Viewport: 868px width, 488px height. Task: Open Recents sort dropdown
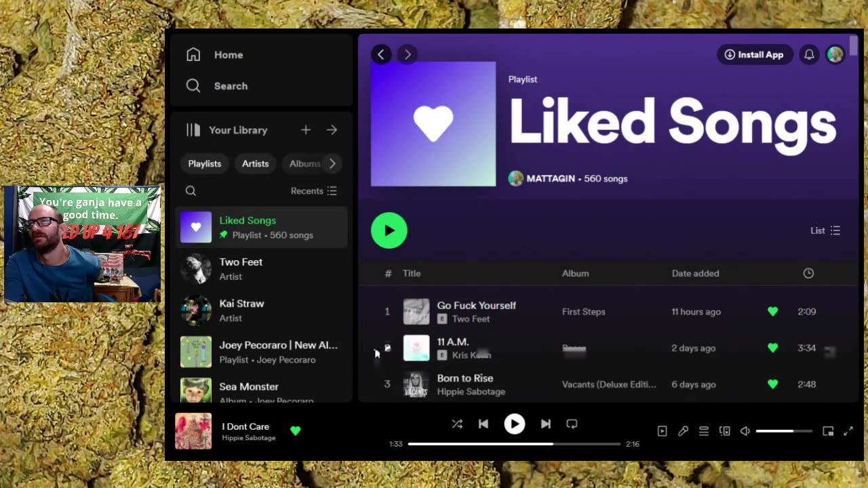click(x=314, y=191)
